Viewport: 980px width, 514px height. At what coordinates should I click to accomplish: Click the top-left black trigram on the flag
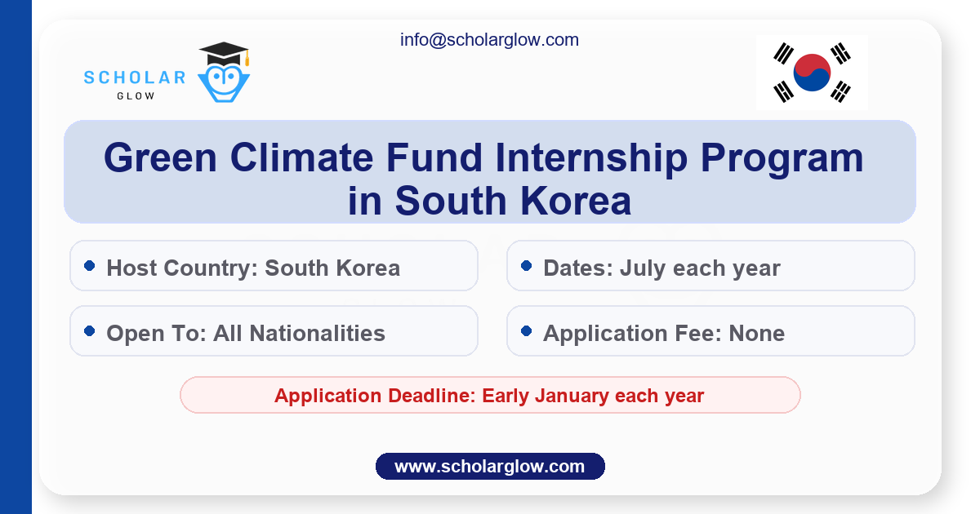coord(784,54)
